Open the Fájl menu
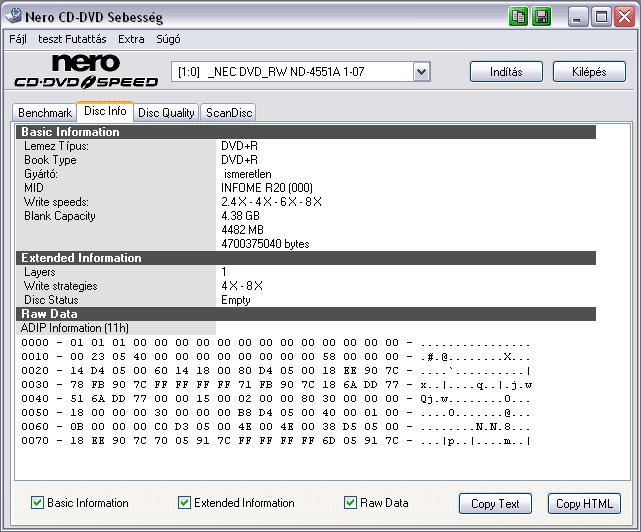The image size is (641, 532). pos(18,39)
